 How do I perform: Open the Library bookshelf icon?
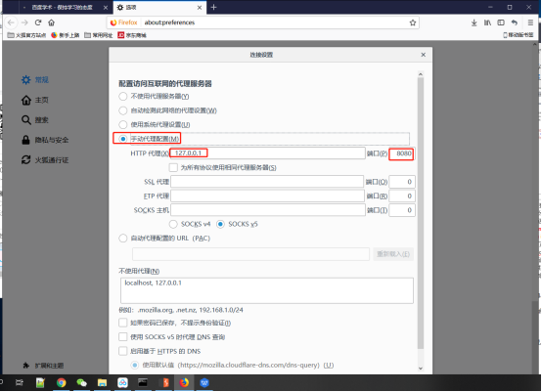487,22
